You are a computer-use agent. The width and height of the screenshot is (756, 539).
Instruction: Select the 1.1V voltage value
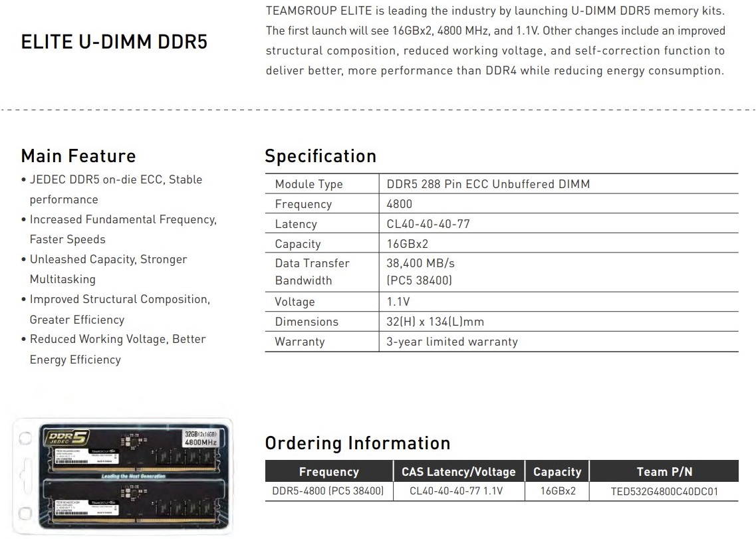[x=398, y=302]
